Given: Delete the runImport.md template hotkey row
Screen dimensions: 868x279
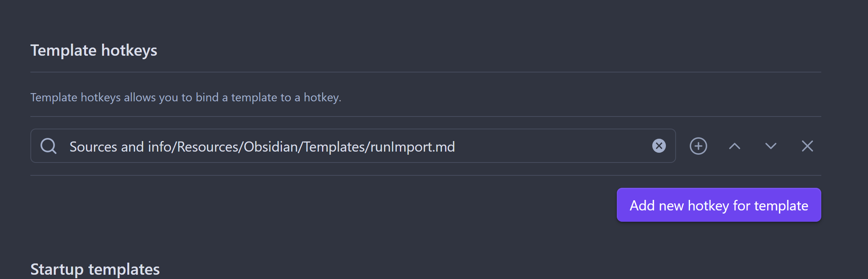Looking at the screenshot, I should (x=807, y=146).
